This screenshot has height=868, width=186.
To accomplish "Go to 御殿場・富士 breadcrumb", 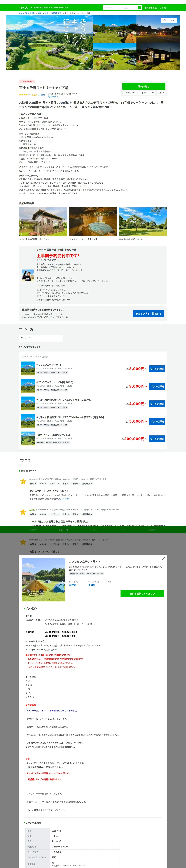I will pyautogui.click(x=56, y=13).
